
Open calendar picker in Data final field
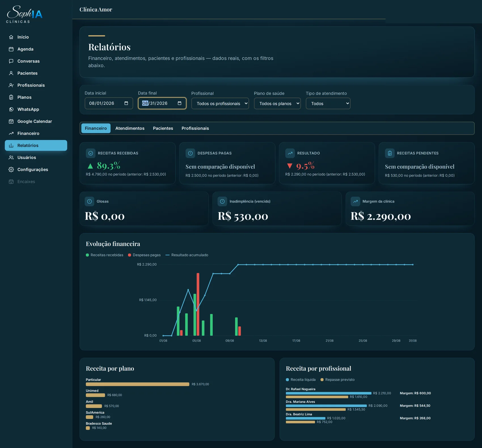179,103
